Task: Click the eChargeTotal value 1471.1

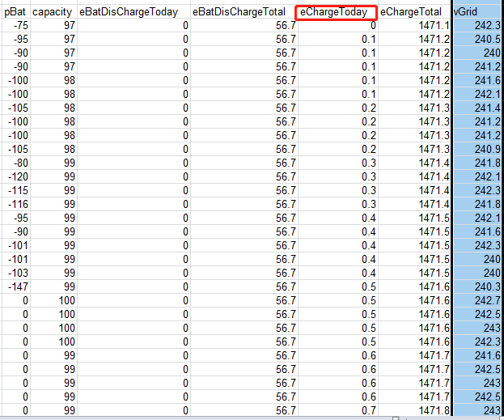Action: [414, 25]
